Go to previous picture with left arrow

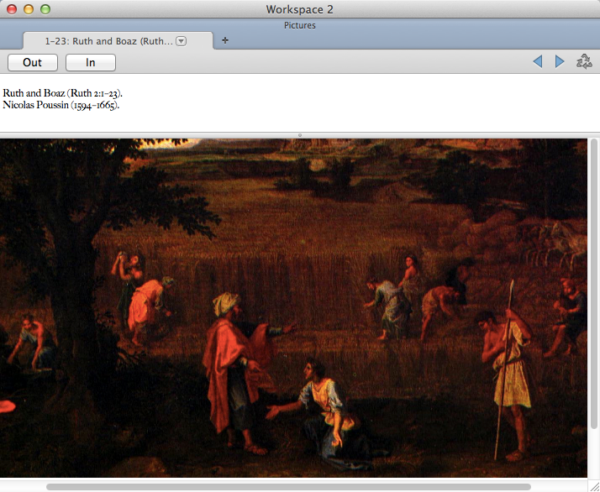[538, 61]
